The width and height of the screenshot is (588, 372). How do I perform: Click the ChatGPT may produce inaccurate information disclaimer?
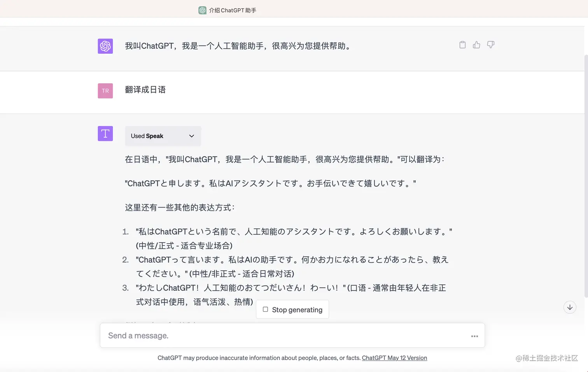[259, 358]
